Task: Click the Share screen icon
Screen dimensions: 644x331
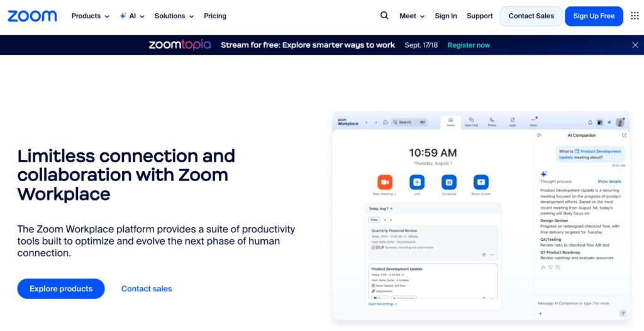Action: (x=481, y=182)
